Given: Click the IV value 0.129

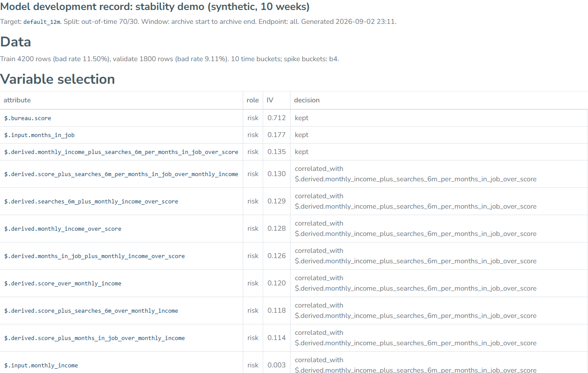Looking at the screenshot, I should [x=277, y=201].
